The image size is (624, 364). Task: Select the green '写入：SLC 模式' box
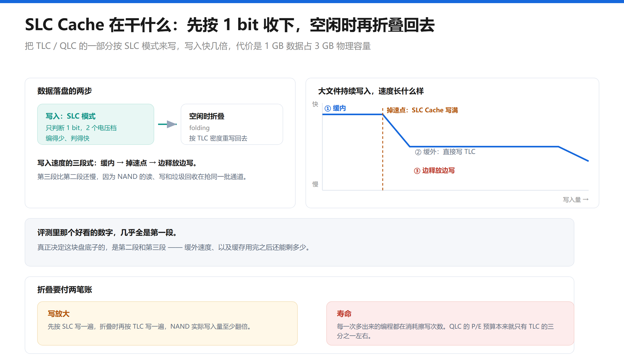96,124
